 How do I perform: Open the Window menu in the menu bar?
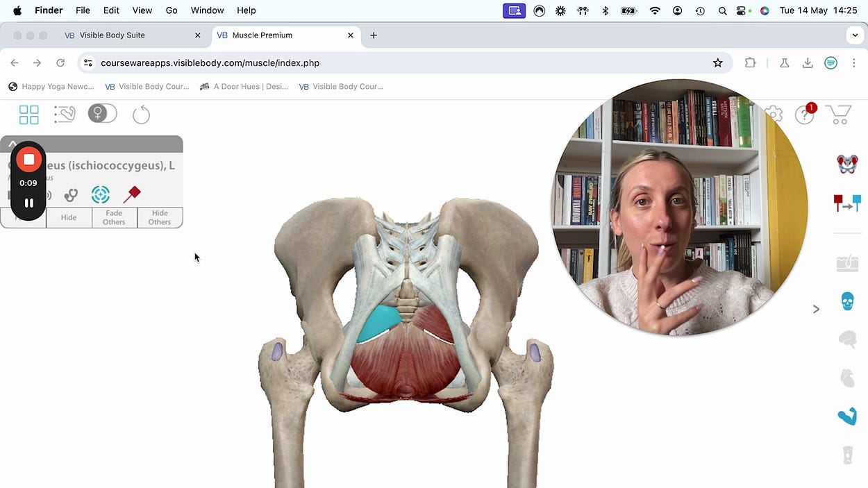tap(207, 10)
